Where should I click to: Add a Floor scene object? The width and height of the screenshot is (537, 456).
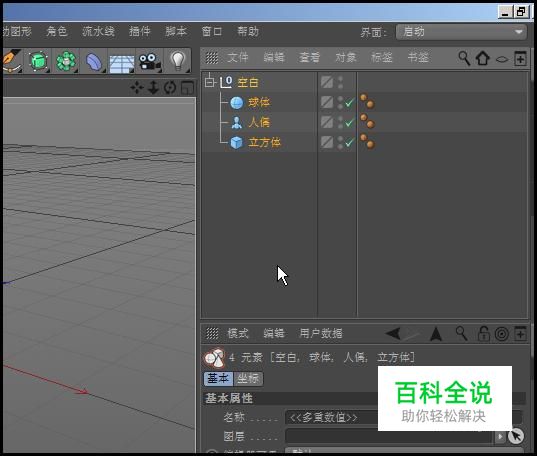coord(122,62)
